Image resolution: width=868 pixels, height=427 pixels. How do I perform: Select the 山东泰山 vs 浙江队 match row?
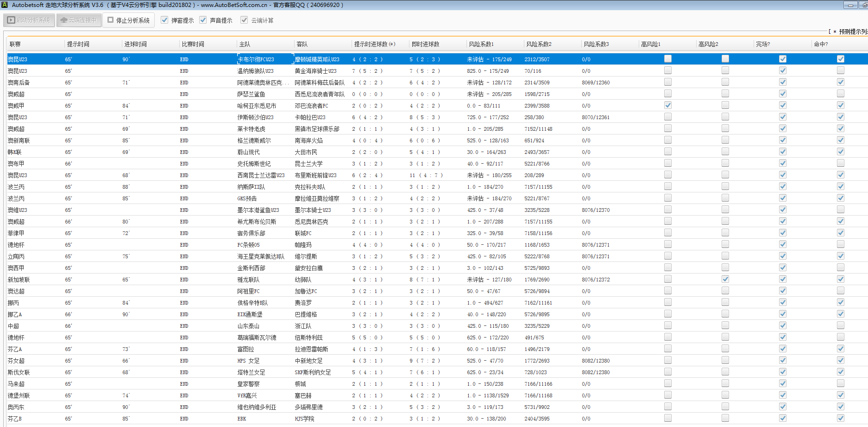(x=248, y=326)
